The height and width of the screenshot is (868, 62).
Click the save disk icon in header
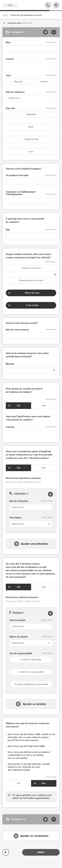click(x=56, y=5)
